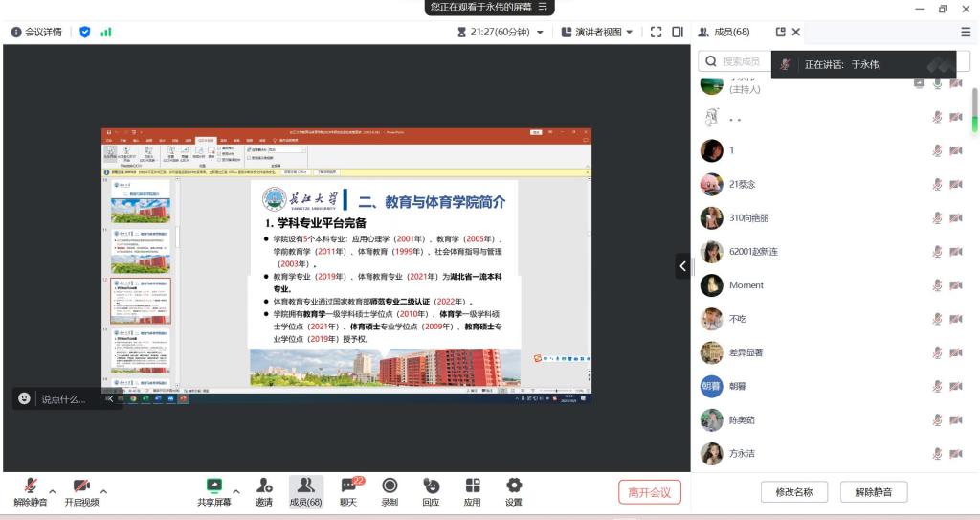
Task: Start recording with the 录制 icon
Action: click(390, 486)
